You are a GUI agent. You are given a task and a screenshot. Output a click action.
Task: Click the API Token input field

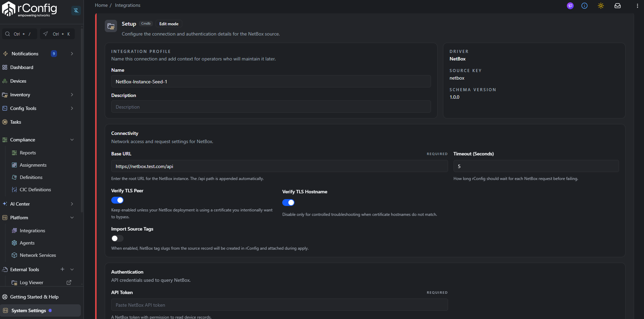pos(280,305)
